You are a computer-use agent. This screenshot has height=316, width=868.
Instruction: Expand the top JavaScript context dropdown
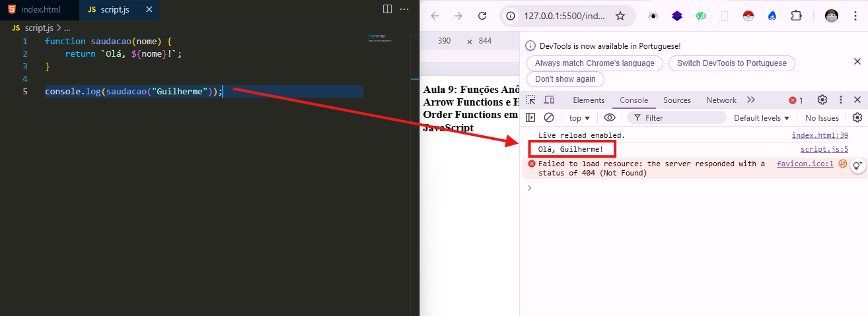click(x=579, y=118)
